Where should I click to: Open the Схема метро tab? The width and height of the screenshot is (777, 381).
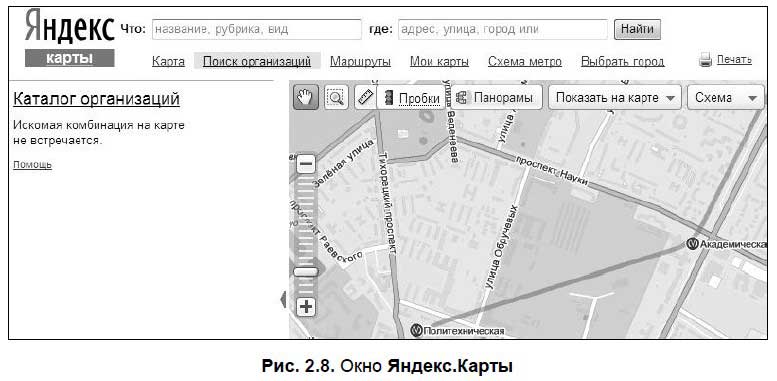[x=525, y=61]
